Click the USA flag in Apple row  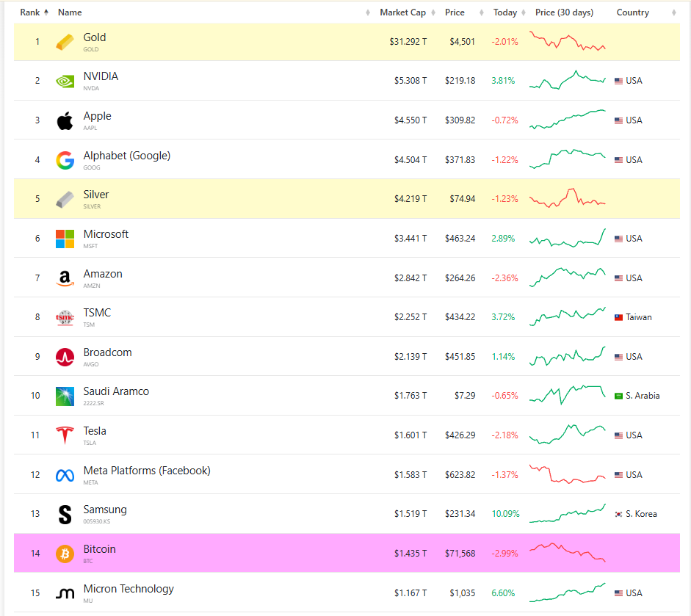click(619, 120)
